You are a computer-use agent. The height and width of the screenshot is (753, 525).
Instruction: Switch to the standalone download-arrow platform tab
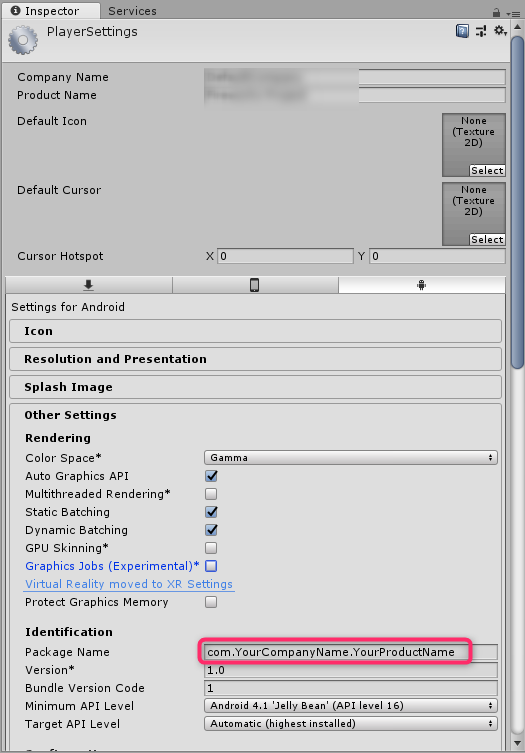point(89,285)
